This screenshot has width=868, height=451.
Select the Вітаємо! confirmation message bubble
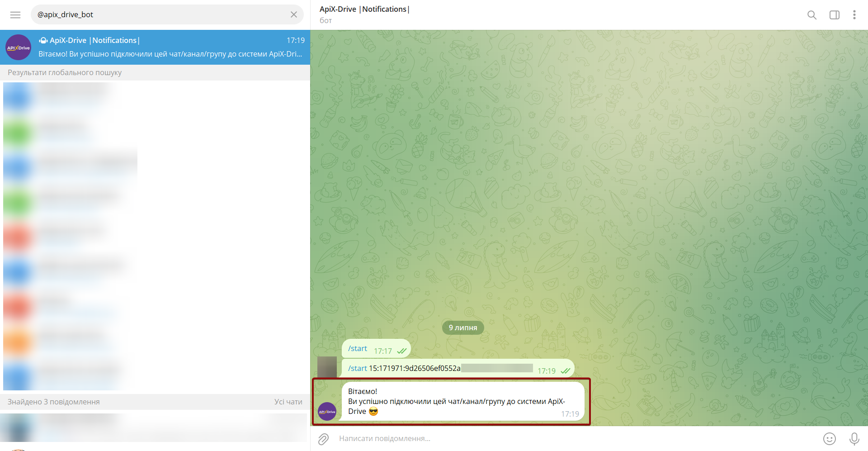click(x=463, y=401)
